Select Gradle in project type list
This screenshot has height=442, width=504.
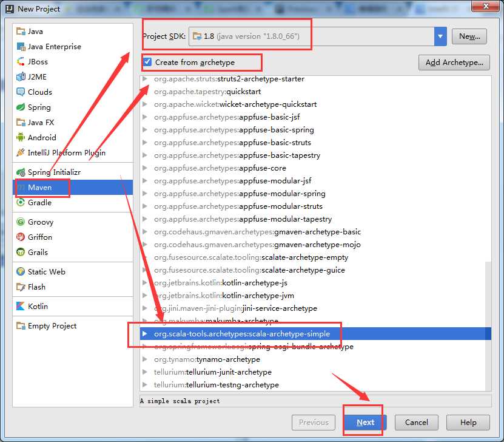pos(73,202)
